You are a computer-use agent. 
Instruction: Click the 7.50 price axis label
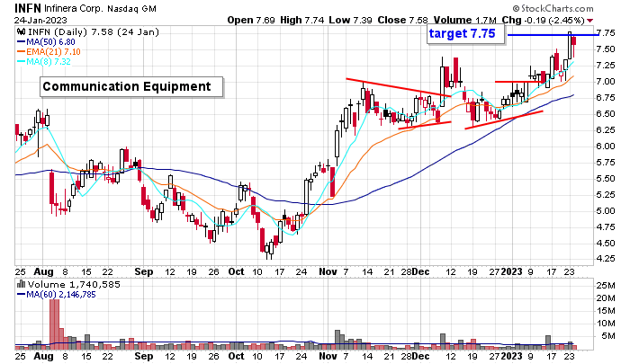[606, 49]
